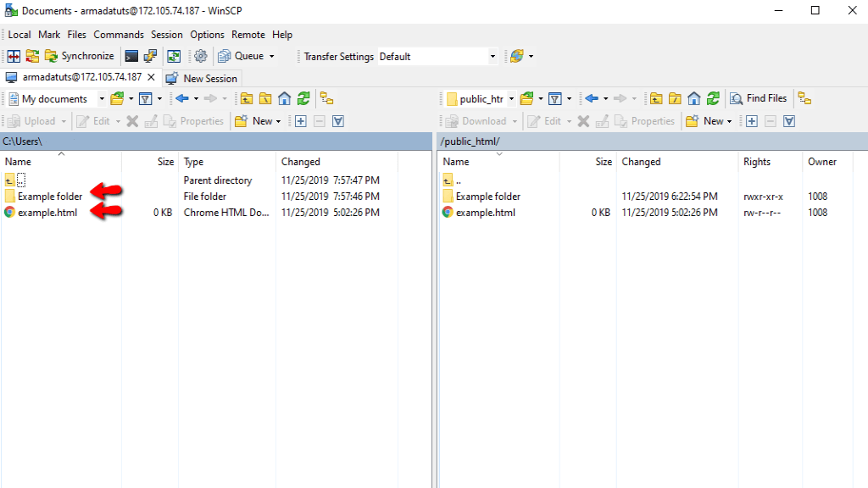Expand the remote back history dropdown arrow
The height and width of the screenshot is (488, 868).
[605, 99]
